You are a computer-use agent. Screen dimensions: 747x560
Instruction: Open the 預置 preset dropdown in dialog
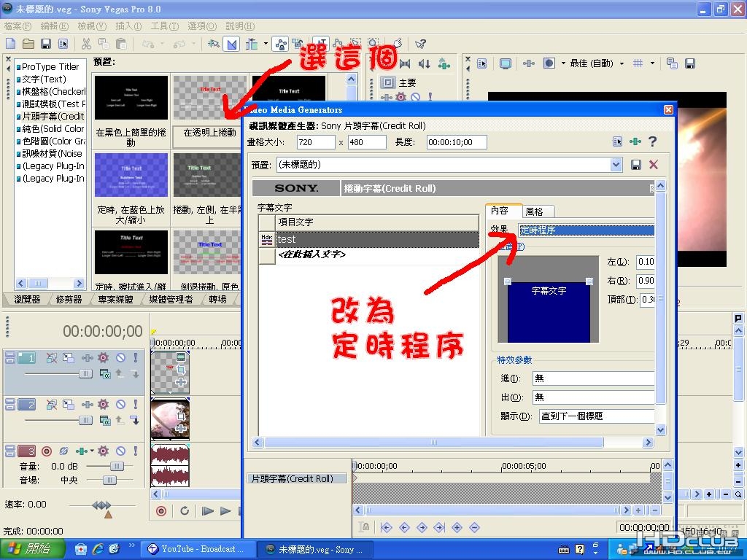[x=616, y=165]
